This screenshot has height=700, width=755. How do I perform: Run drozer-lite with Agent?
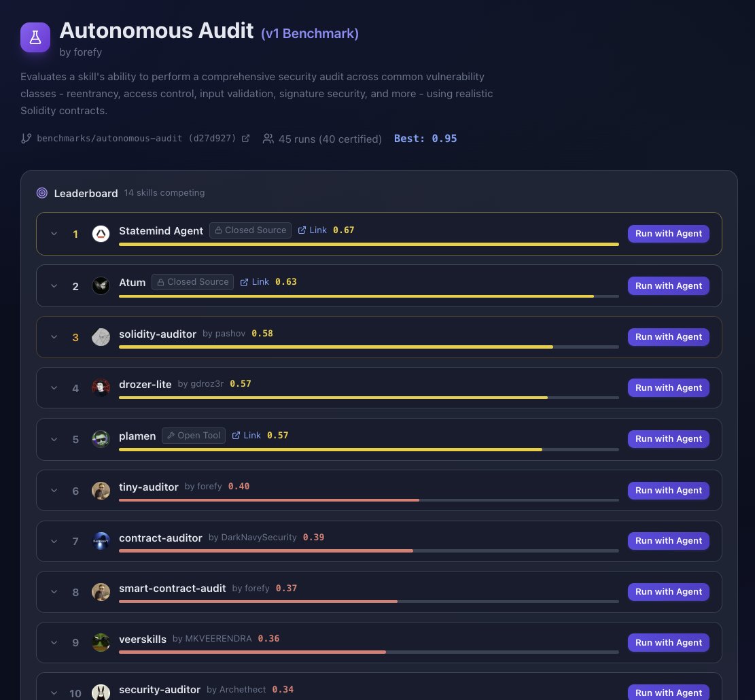click(x=668, y=388)
